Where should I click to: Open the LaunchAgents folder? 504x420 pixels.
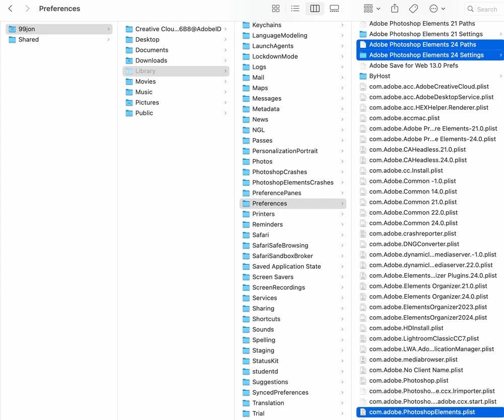click(293, 46)
